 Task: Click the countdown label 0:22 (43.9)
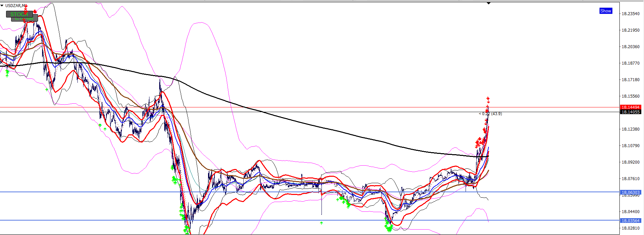(x=490, y=114)
